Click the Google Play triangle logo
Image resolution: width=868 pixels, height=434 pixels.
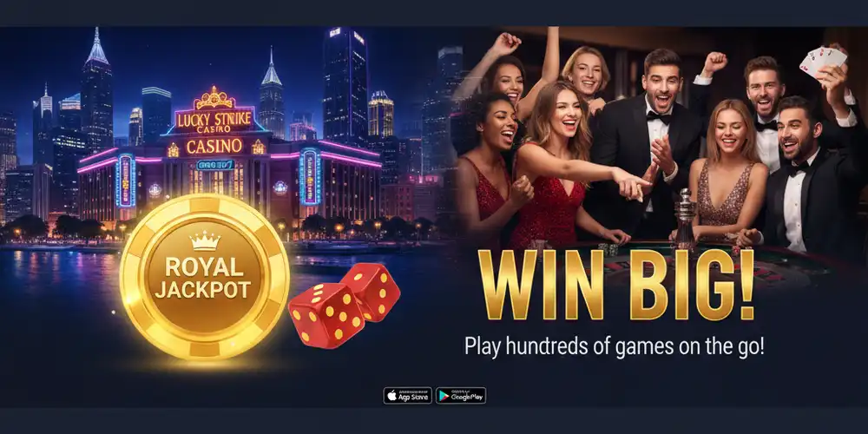tap(443, 395)
